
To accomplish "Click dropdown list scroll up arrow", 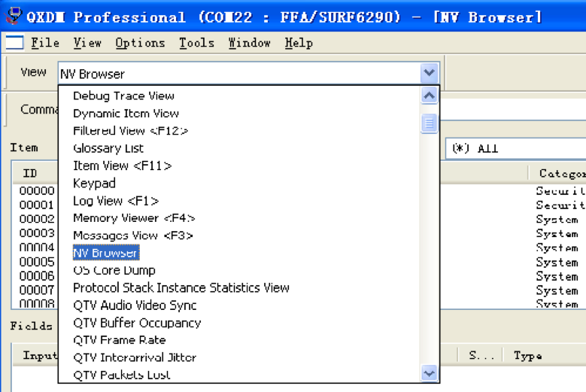I will point(429,96).
